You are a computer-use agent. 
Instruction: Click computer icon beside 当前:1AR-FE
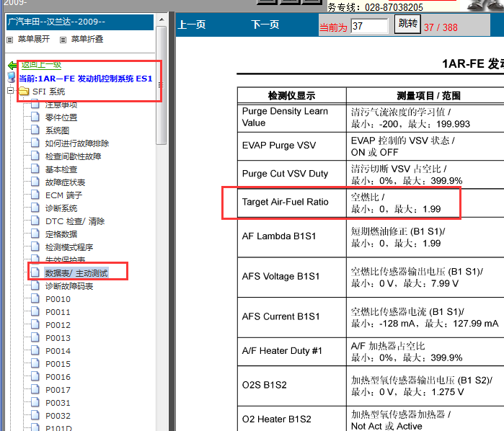coord(12,77)
